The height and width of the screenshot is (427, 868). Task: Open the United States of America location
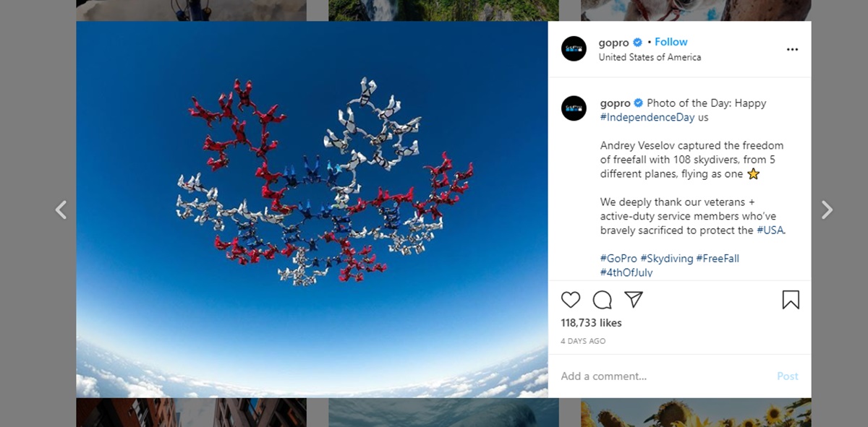point(650,57)
